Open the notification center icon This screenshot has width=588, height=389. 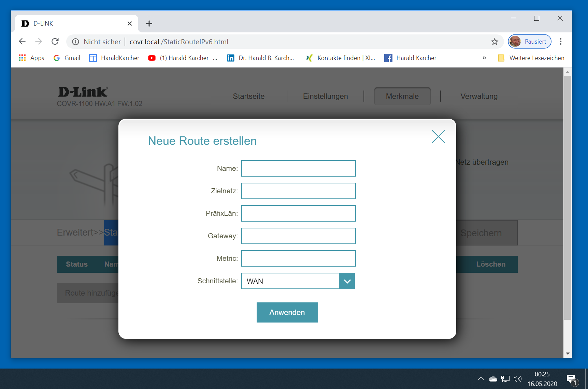click(x=571, y=379)
